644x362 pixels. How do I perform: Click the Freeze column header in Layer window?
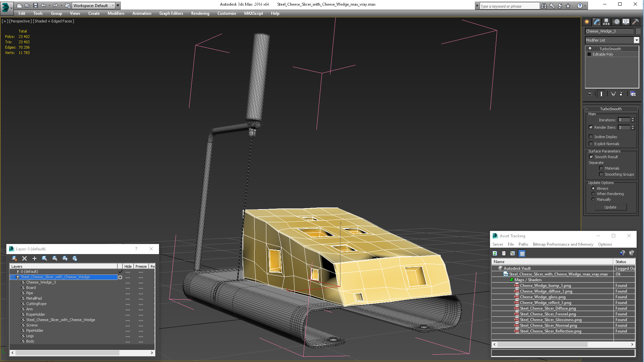tap(141, 266)
